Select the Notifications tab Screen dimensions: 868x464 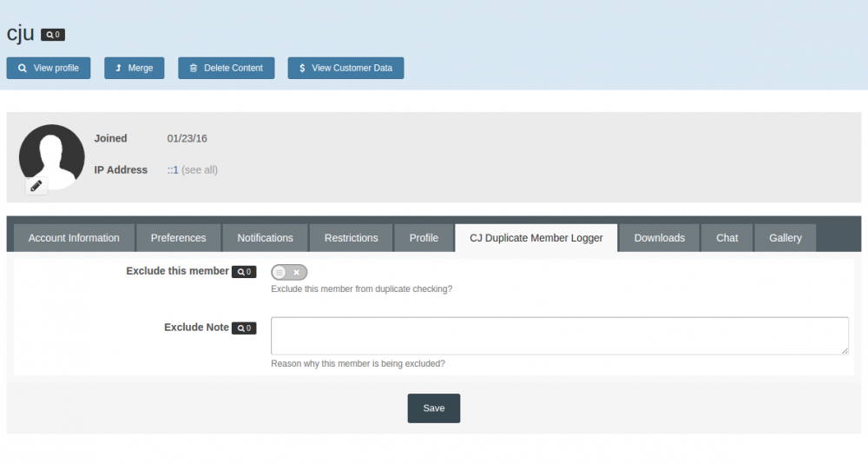(265, 238)
